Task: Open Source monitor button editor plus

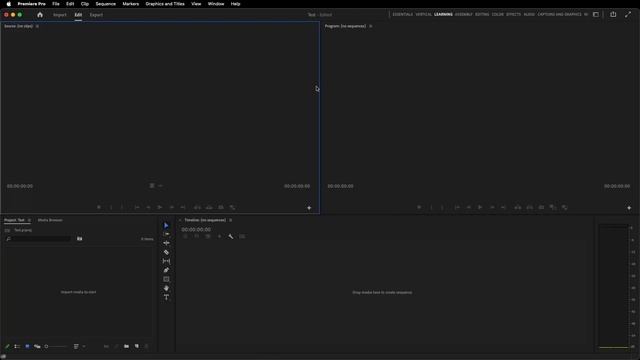Action: pos(309,208)
